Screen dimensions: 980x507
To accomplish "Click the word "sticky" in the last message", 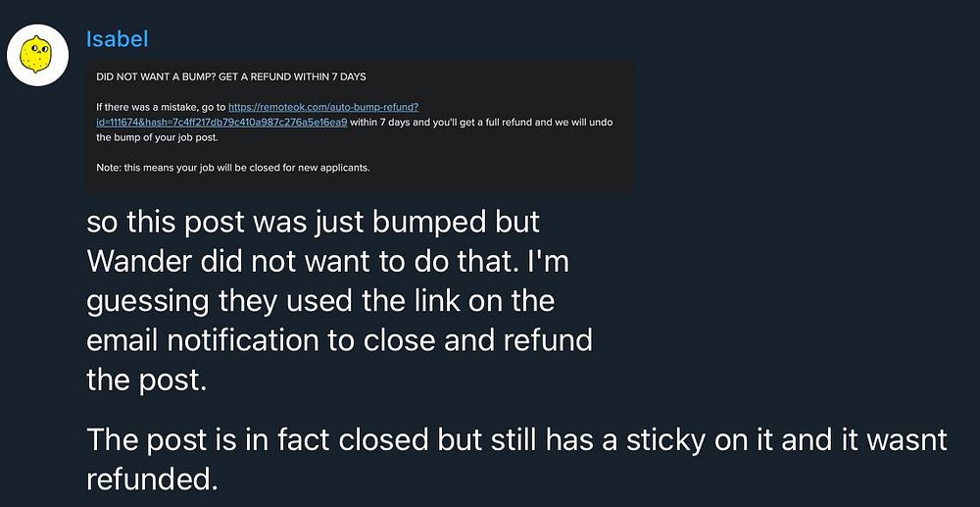I will [641, 439].
